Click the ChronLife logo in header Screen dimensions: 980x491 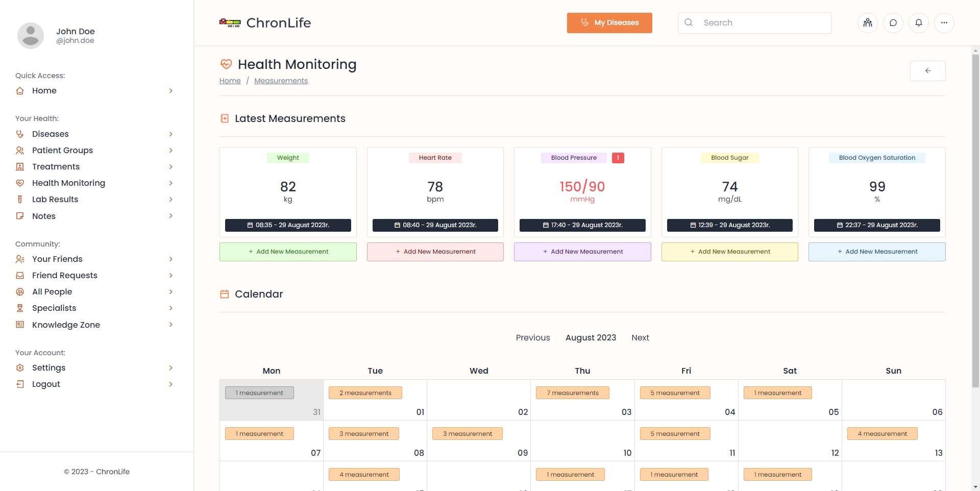pyautogui.click(x=265, y=23)
